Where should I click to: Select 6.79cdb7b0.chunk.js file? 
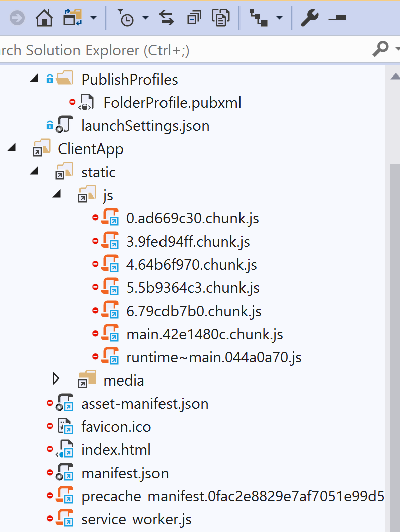(194, 311)
